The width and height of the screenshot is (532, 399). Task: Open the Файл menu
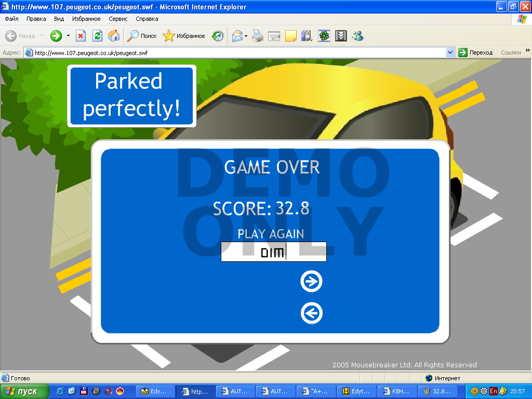[11, 19]
